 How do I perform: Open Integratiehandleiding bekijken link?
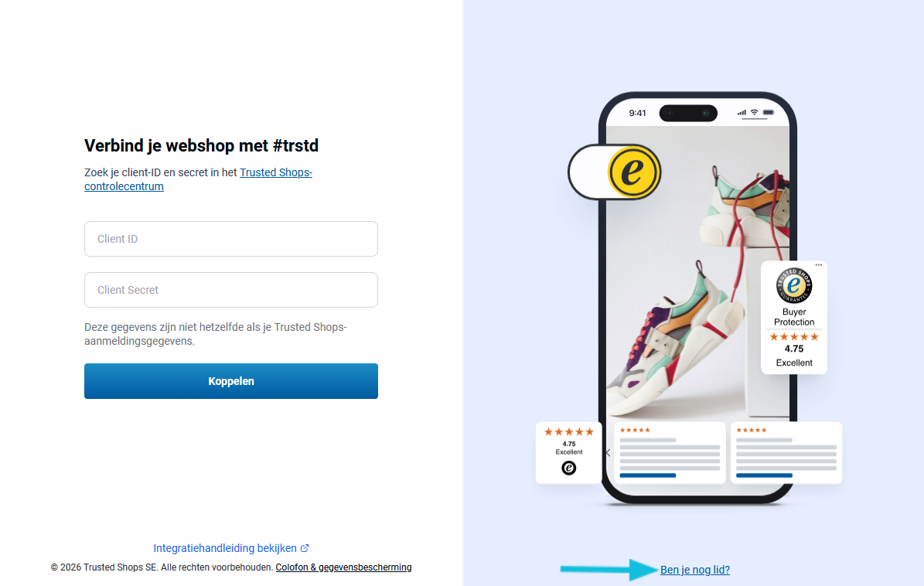pos(225,548)
